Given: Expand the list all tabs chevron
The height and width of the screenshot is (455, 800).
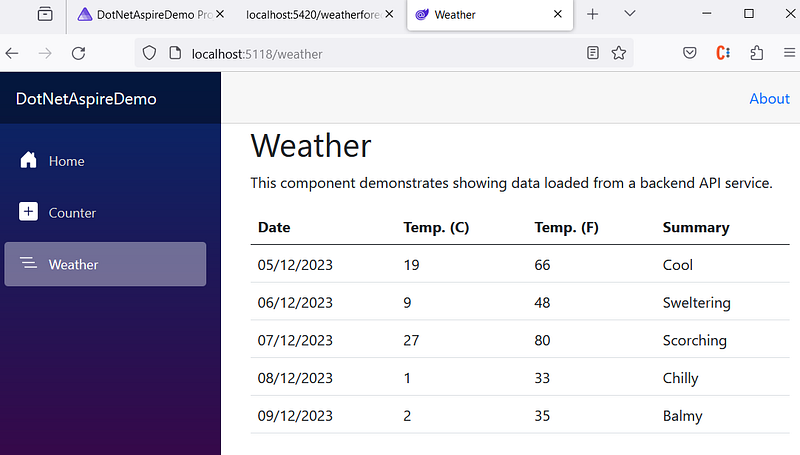Looking at the screenshot, I should click(630, 14).
